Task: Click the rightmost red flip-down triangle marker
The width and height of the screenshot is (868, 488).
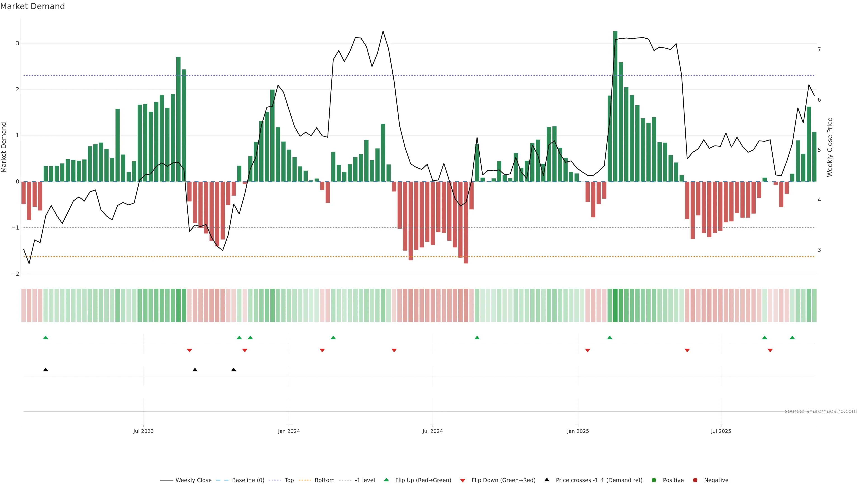Action: click(x=770, y=351)
